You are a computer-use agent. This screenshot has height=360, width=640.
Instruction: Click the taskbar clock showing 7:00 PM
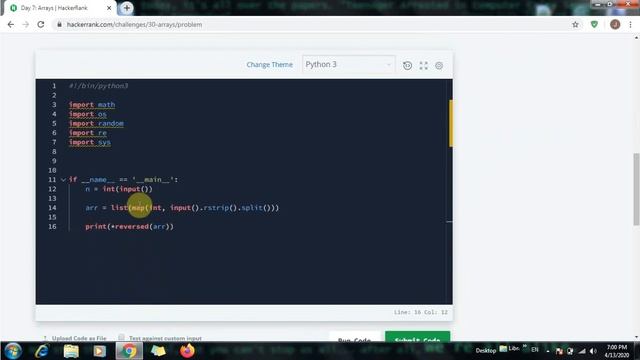(x=616, y=351)
